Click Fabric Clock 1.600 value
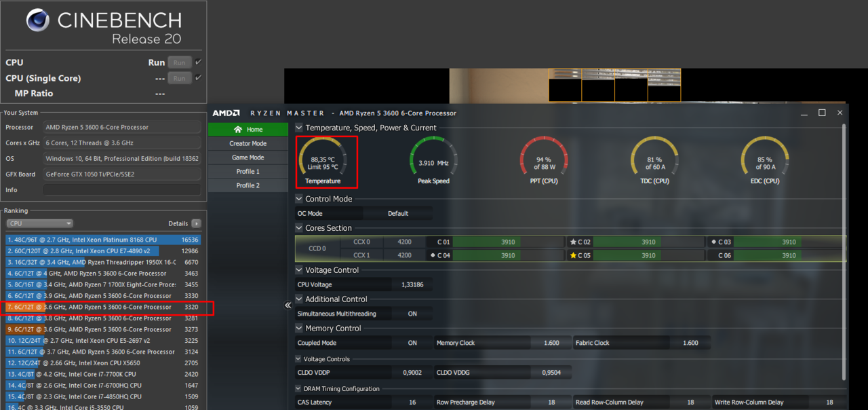The image size is (868, 410). 690,343
